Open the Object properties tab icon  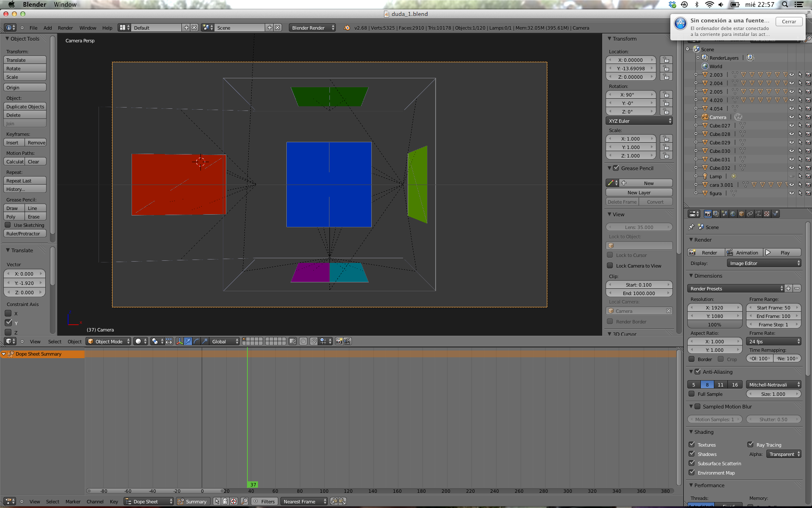point(741,214)
